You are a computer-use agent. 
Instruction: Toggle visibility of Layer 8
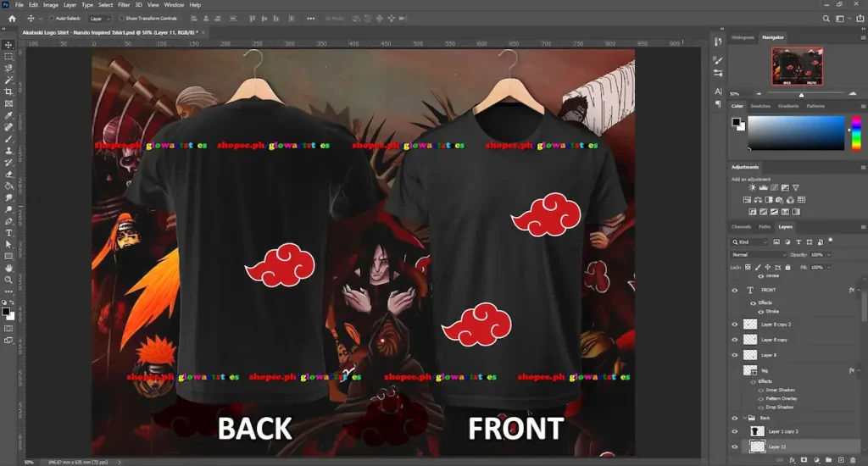point(735,355)
